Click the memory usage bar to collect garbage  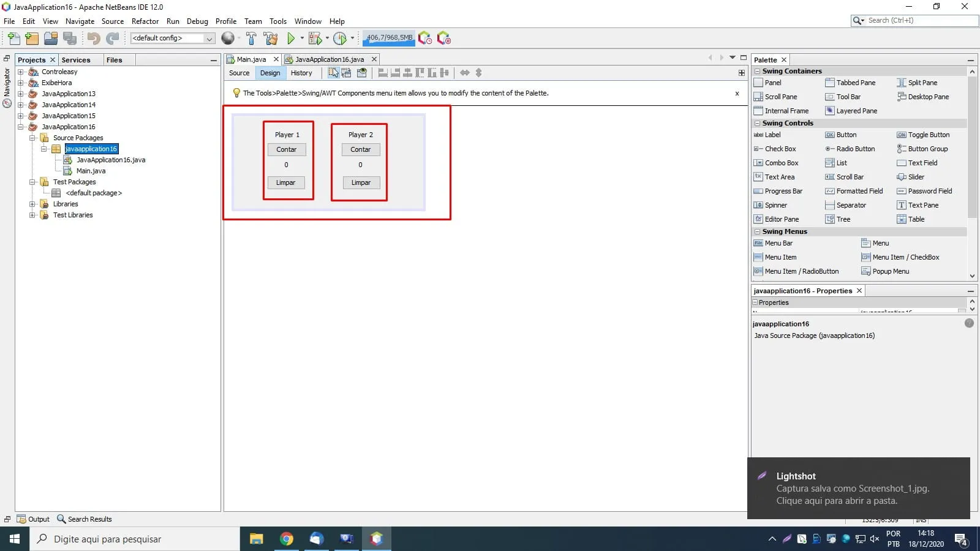coord(390,38)
